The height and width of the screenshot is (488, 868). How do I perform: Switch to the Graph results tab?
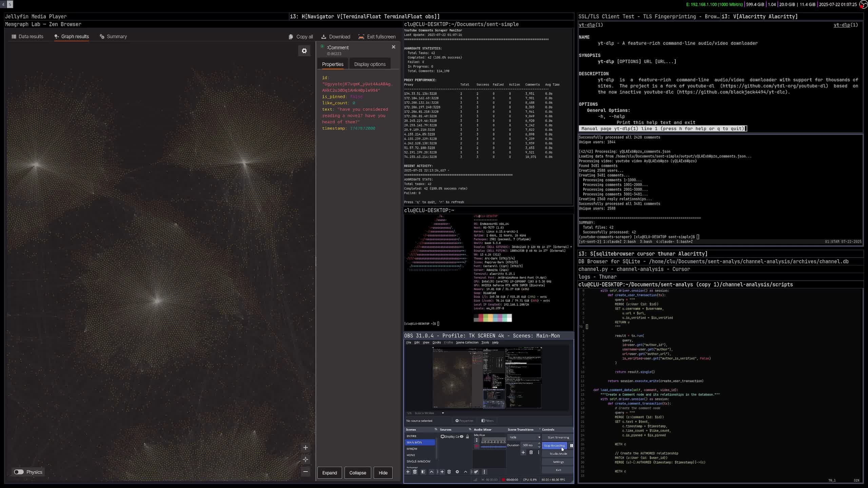pyautogui.click(x=72, y=37)
